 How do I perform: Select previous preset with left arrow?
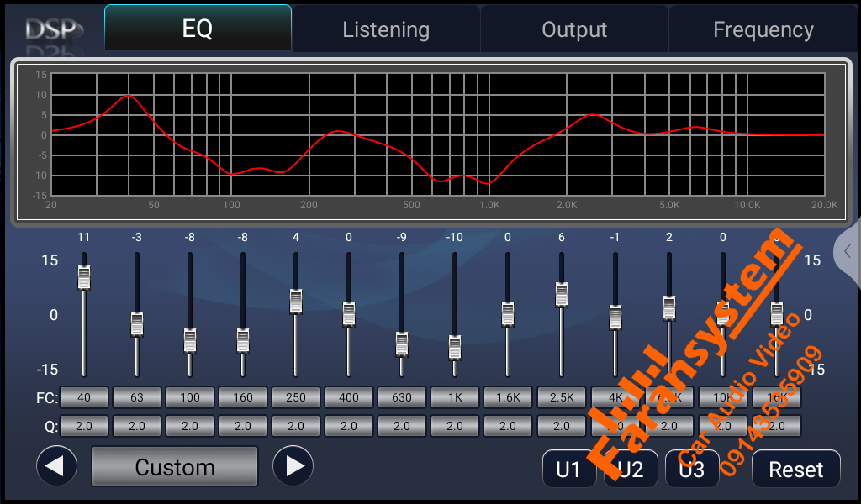tap(57, 466)
